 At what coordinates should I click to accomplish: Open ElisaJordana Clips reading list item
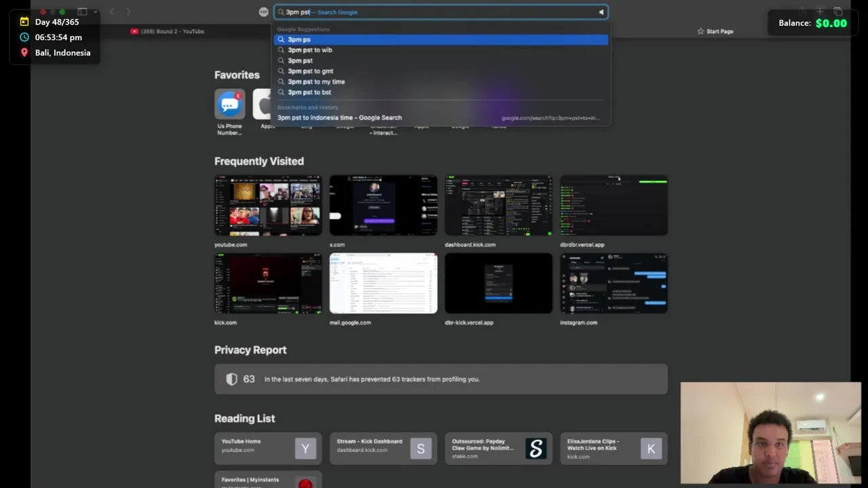614,448
